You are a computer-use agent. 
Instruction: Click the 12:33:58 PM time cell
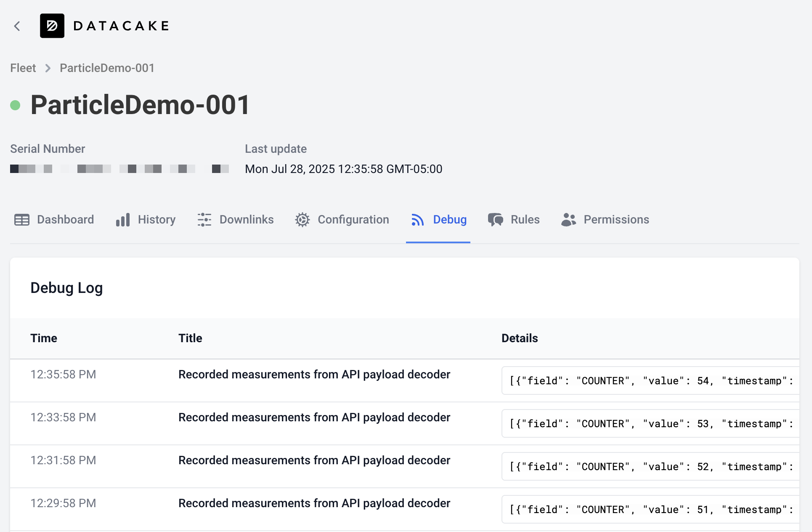tap(63, 417)
